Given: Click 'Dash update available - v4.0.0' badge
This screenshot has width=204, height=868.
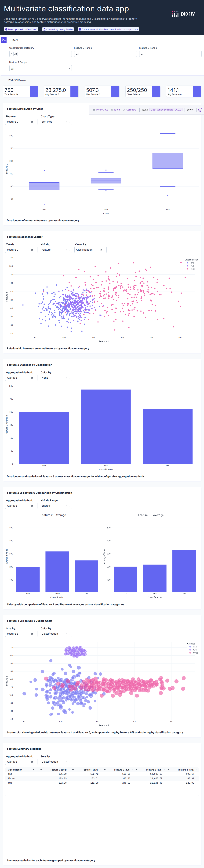Looking at the screenshot, I should click(x=166, y=110).
